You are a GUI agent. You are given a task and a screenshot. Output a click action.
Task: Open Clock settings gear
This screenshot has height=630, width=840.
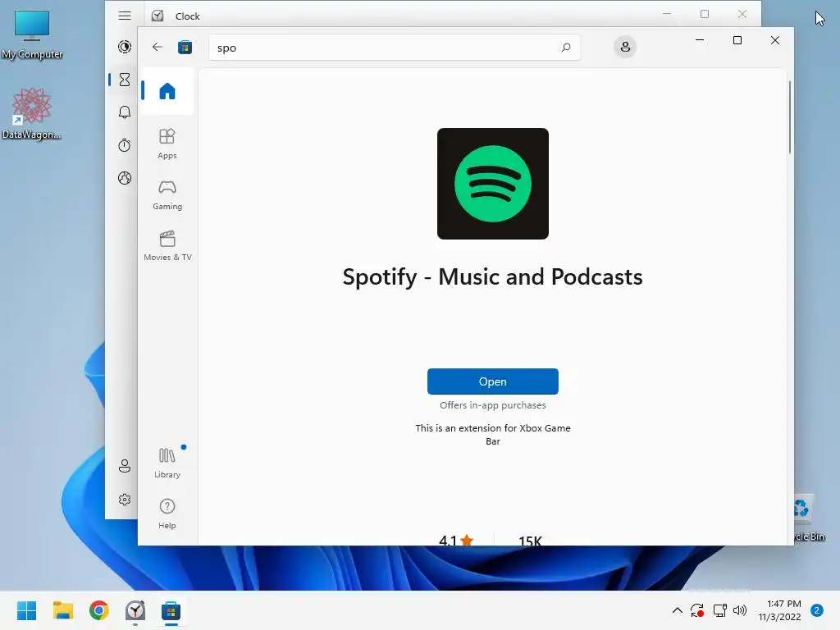pos(125,500)
